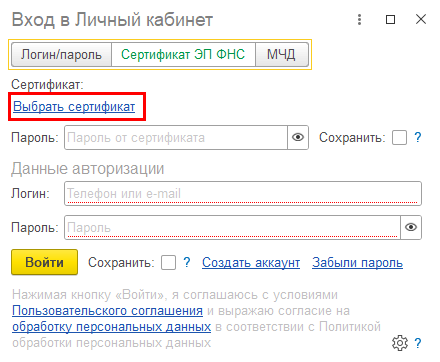Click help question mark beside gear icon

418,343
